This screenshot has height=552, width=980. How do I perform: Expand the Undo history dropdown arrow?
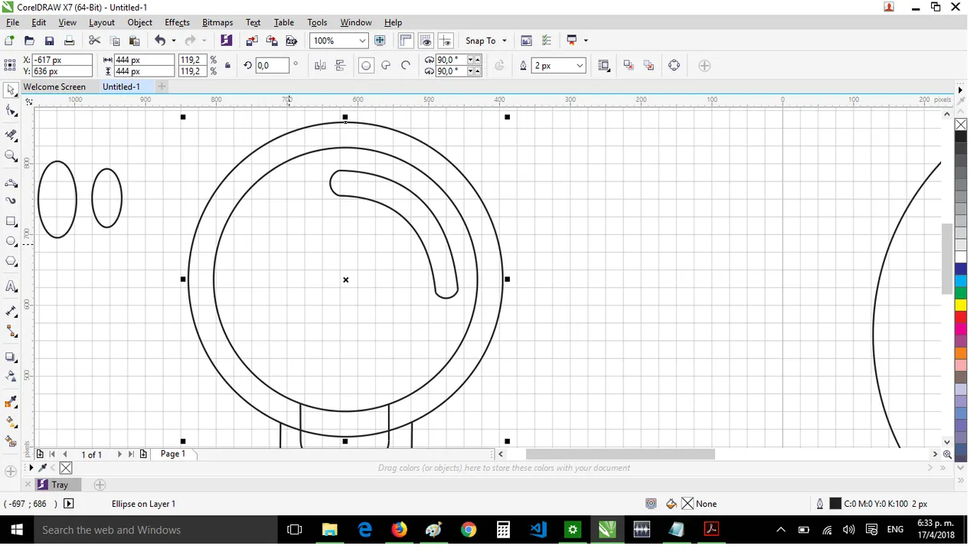[x=173, y=41]
